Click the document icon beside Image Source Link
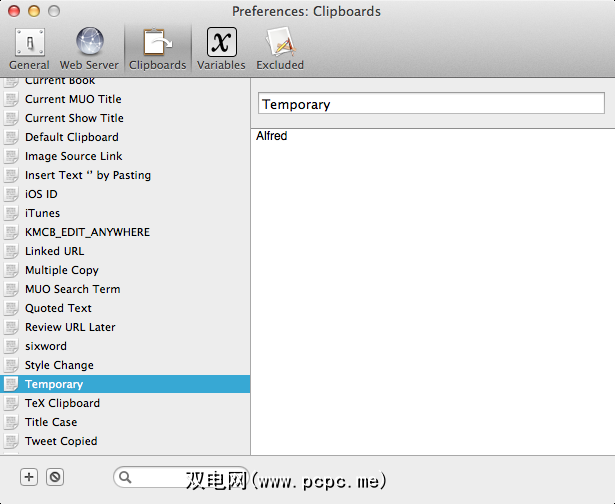Image resolution: width=615 pixels, height=504 pixels. point(11,156)
